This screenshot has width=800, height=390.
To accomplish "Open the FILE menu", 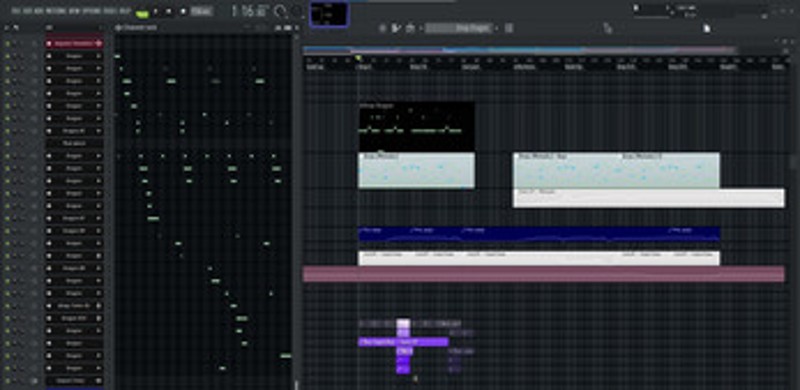I will [x=16, y=11].
